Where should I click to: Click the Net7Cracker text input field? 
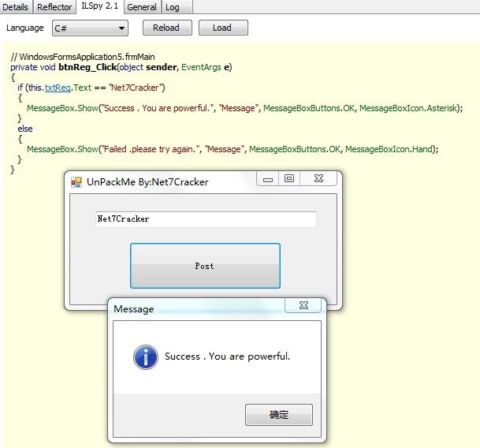(205, 218)
